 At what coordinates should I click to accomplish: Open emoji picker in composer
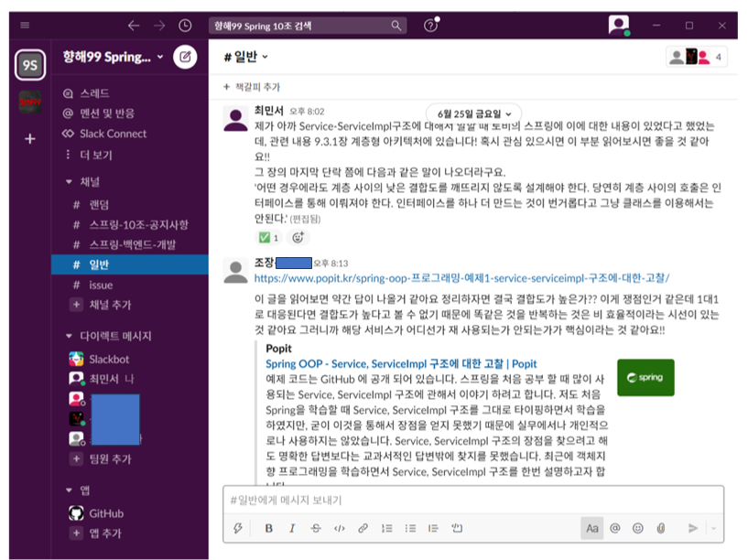click(x=638, y=528)
